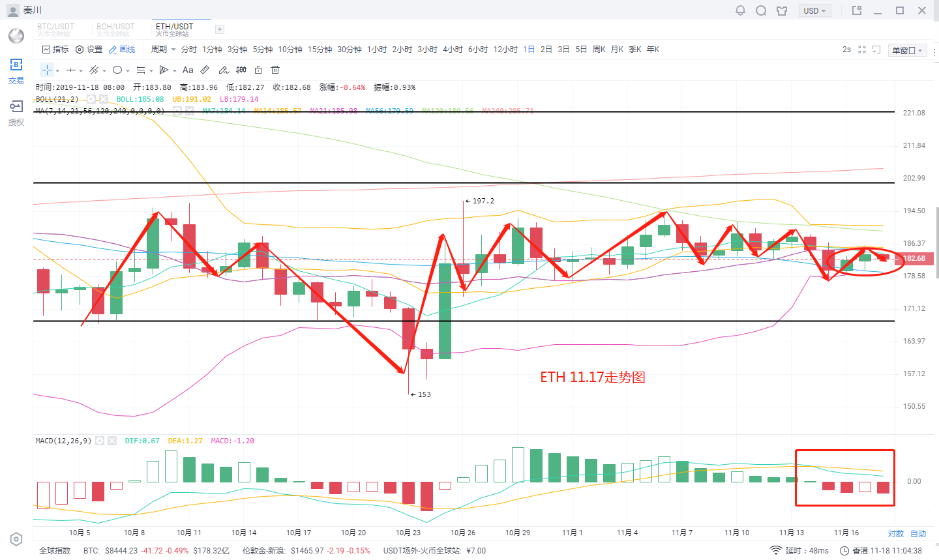Select the 1日 daily period
This screenshot has height=560, width=939.
point(529,50)
